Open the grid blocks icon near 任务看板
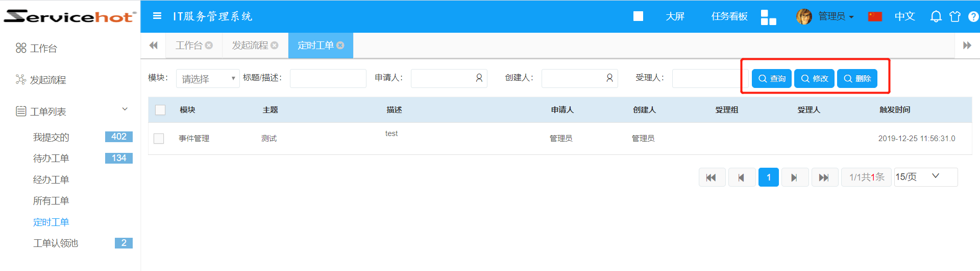 point(768,17)
